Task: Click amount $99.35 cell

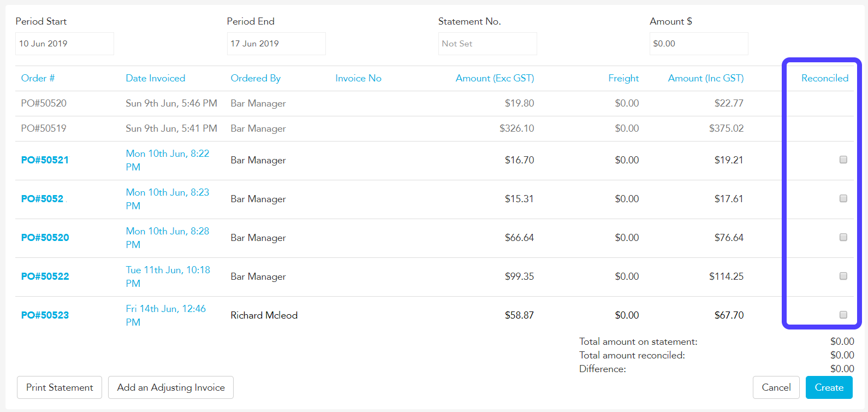Action: click(519, 276)
